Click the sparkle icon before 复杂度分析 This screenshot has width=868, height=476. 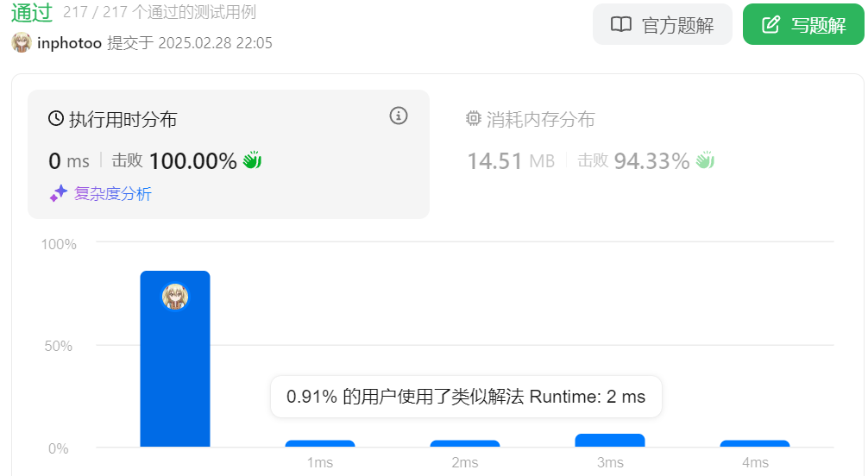58,194
